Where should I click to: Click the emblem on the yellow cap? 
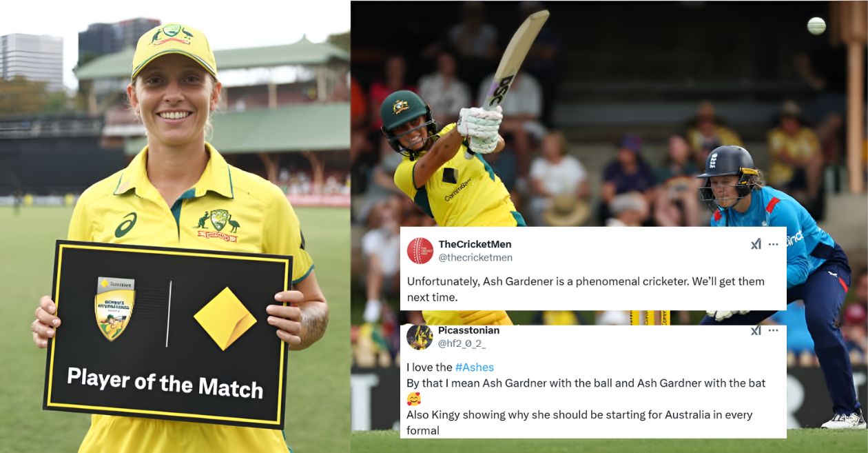pyautogui.click(x=173, y=34)
